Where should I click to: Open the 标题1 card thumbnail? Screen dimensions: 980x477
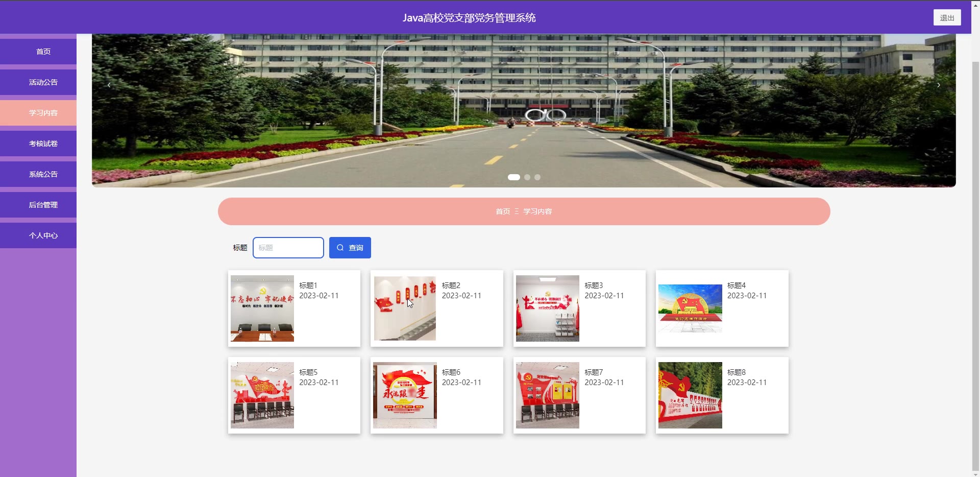(x=262, y=308)
